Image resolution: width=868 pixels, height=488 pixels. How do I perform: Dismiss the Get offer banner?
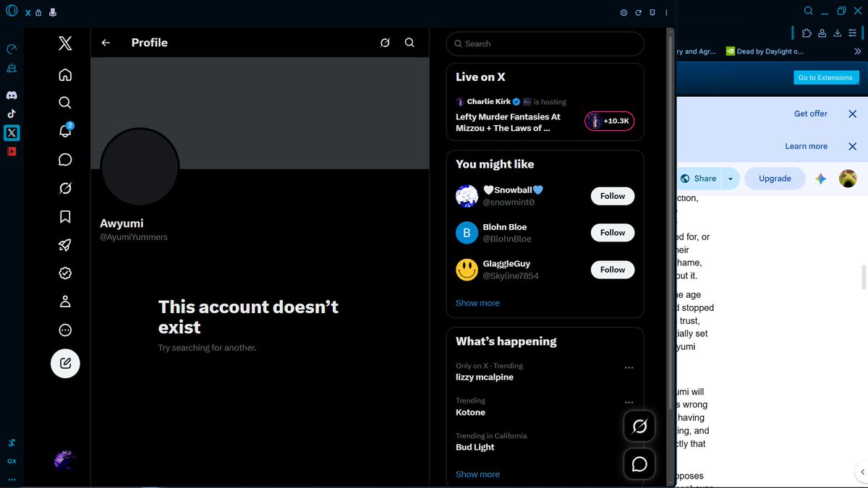tap(852, 114)
